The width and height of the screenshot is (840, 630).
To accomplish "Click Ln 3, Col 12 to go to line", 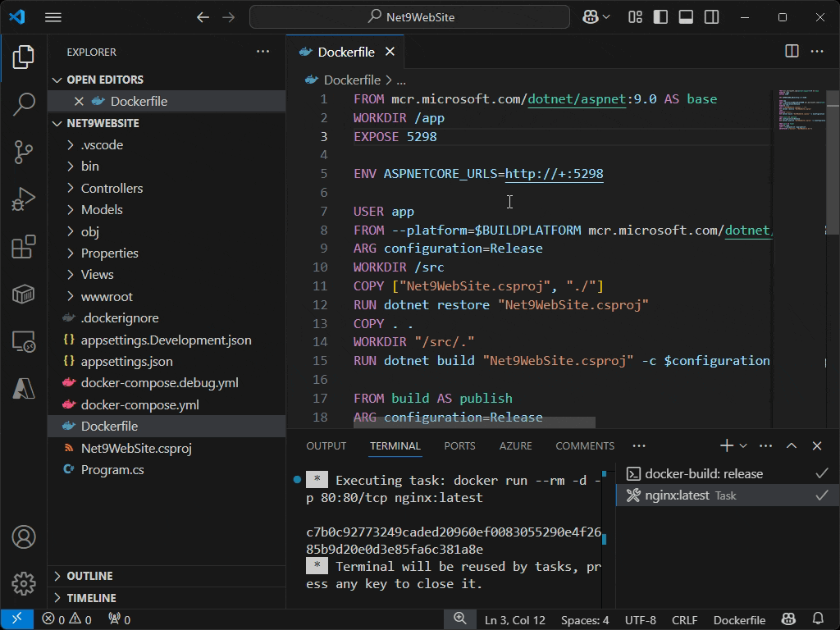I will point(515,619).
